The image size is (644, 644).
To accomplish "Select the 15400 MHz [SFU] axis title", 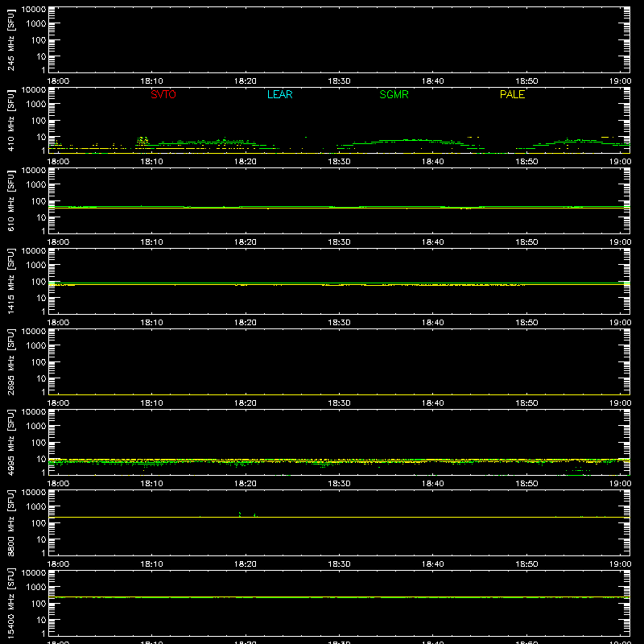I will tap(10, 603).
